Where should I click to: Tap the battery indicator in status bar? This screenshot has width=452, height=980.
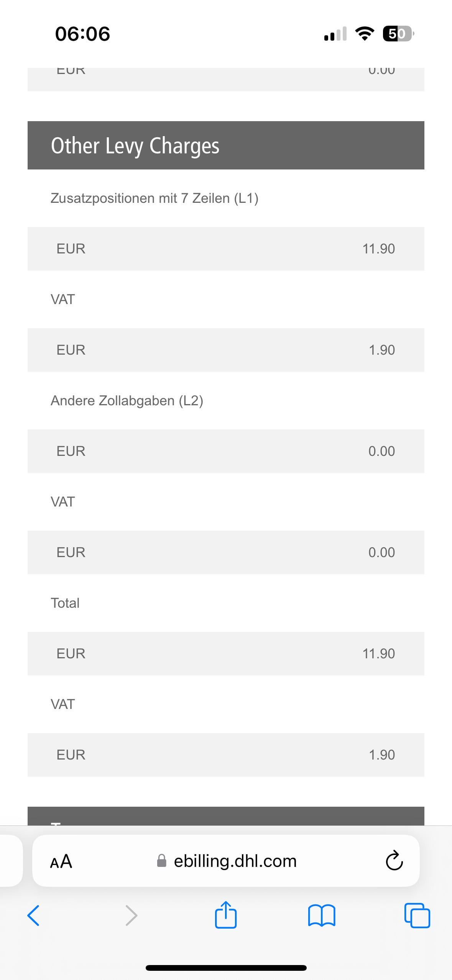[398, 34]
